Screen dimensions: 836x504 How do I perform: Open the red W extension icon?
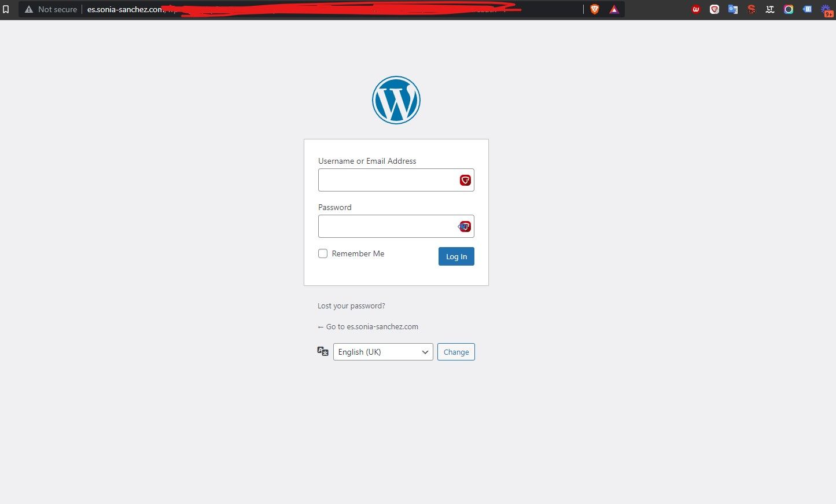[x=696, y=9]
